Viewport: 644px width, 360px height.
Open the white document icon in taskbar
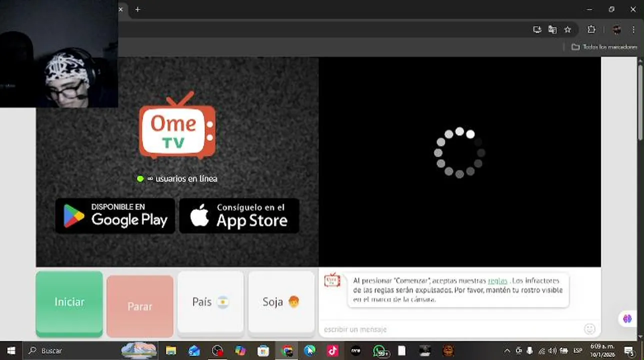coord(401,350)
